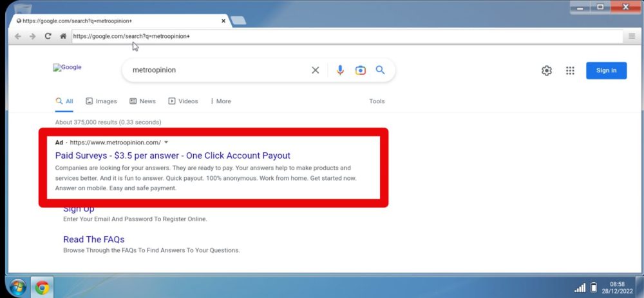Open the browser home page icon

pos(63,36)
